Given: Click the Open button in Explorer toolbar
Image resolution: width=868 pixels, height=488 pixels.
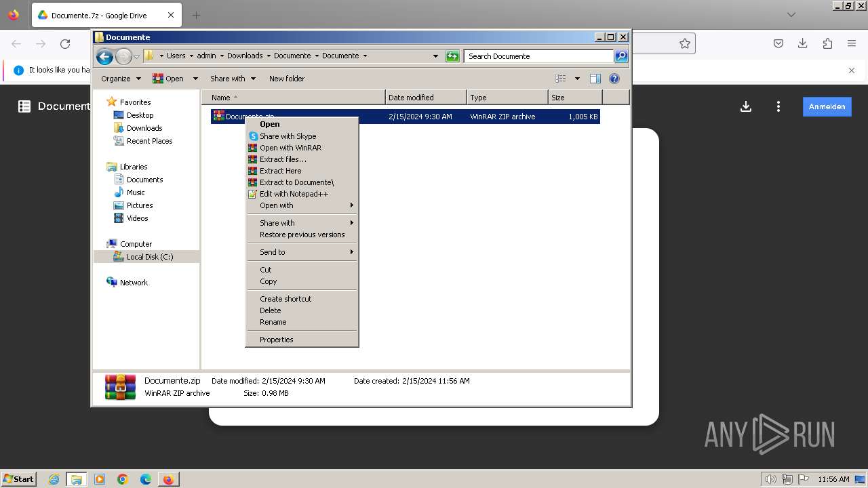Looking at the screenshot, I should click(x=168, y=79).
